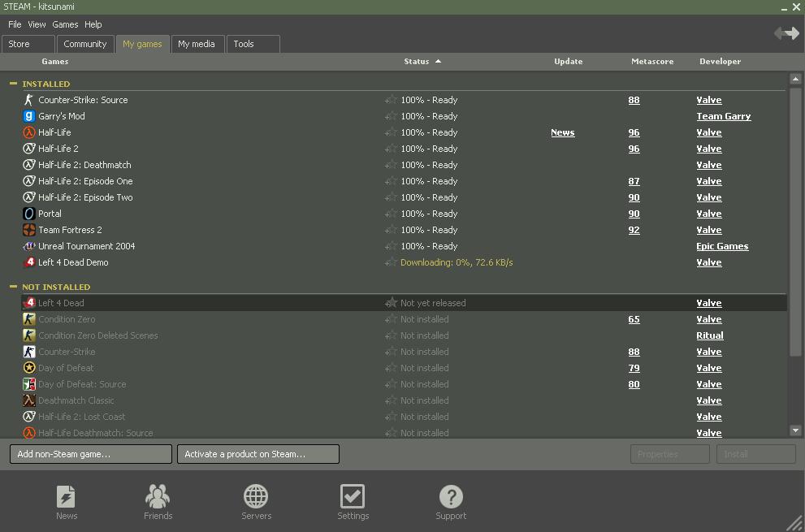Open the Team Garry developer link

pyautogui.click(x=724, y=116)
